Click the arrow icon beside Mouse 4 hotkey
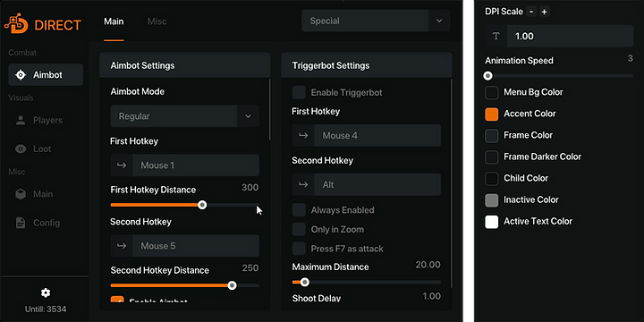The image size is (644, 322). (303, 136)
